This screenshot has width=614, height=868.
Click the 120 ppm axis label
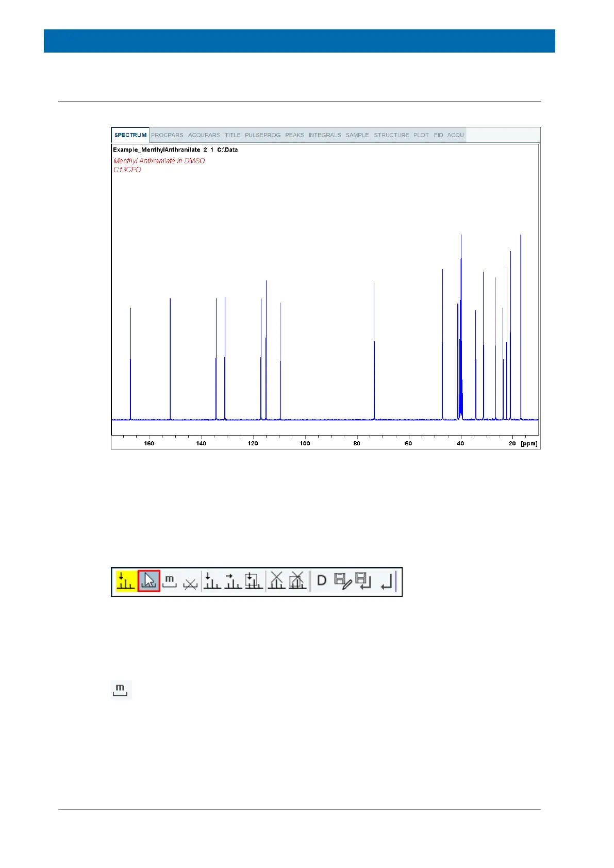coord(253,443)
